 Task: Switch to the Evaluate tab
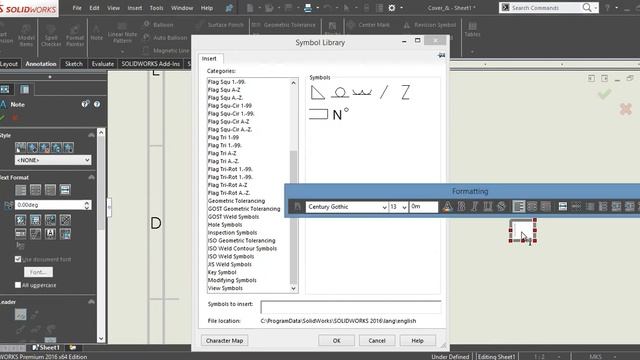pyautogui.click(x=102, y=64)
